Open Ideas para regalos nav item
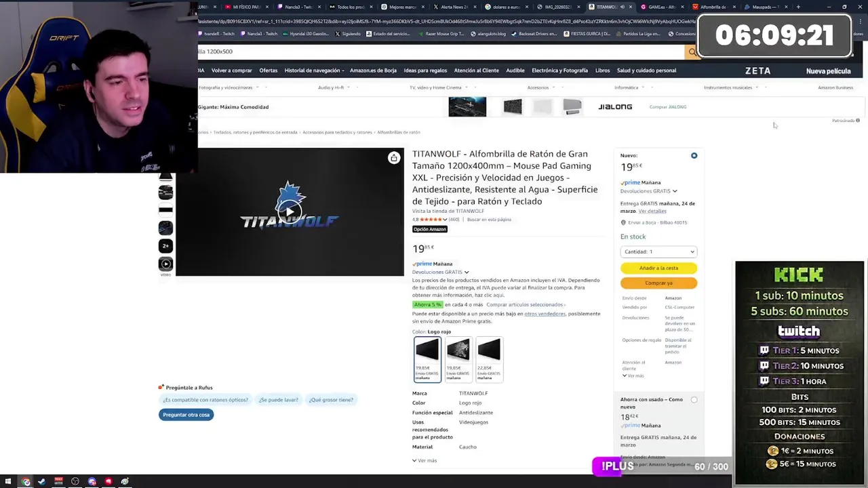Viewport: 868px width, 488px height. click(x=425, y=70)
